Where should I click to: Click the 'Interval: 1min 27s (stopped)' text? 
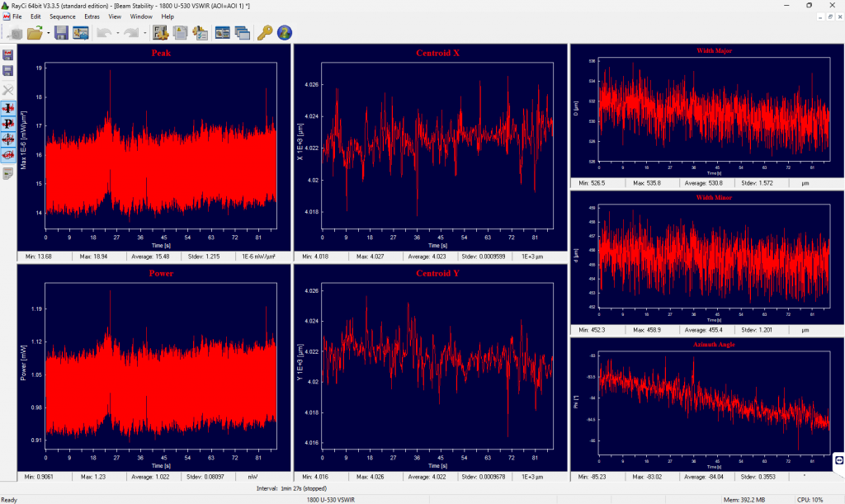click(291, 489)
